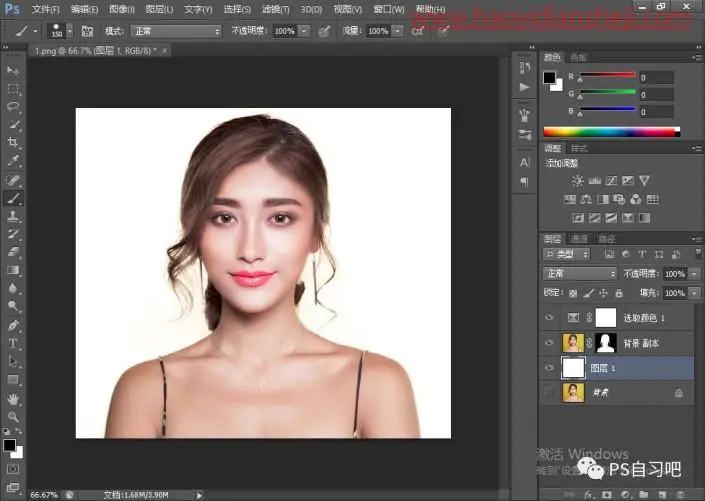Click the R value input field
Screen dimensions: 705x501
(656, 78)
